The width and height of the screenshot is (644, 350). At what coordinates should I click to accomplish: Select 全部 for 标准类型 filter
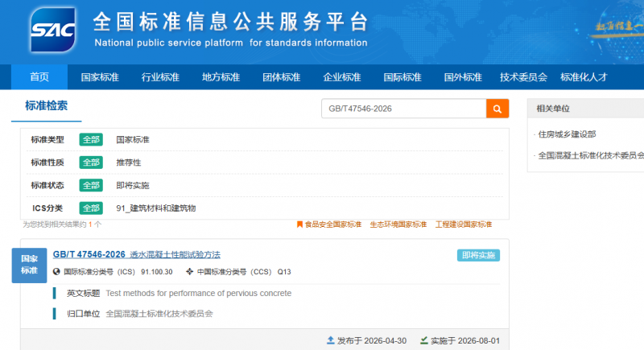tap(91, 139)
